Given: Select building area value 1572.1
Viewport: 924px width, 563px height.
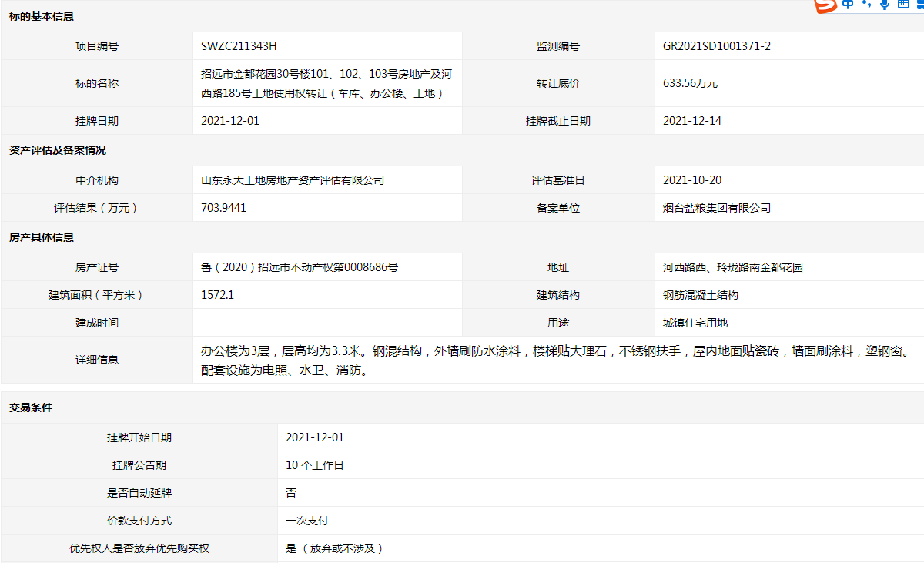Looking at the screenshot, I should point(217,295).
